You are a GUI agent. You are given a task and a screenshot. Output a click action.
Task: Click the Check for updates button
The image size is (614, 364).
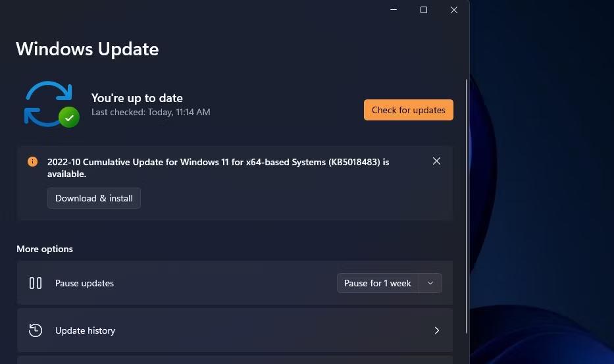(409, 110)
